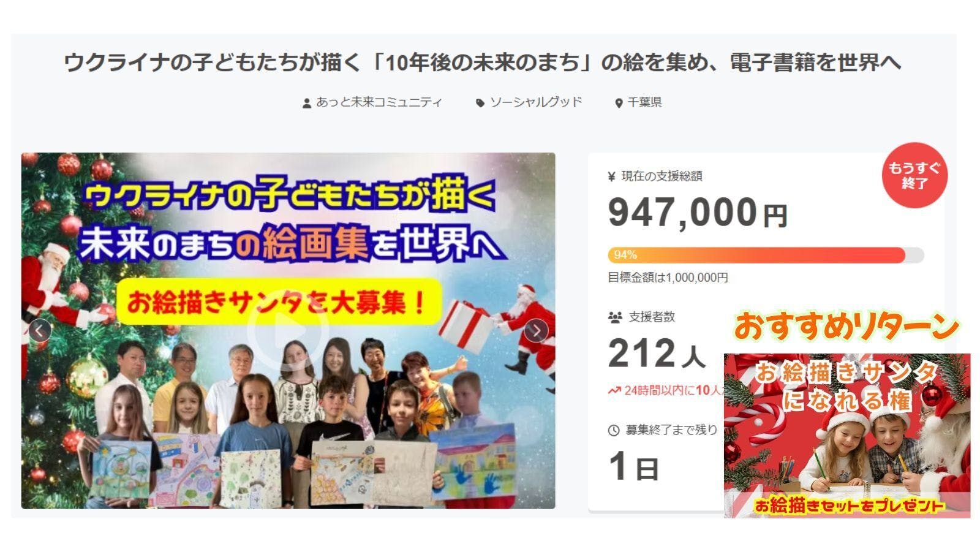Click the tag icon beside ソーシャルグッド
This screenshot has height=549, width=980.
coord(480,103)
